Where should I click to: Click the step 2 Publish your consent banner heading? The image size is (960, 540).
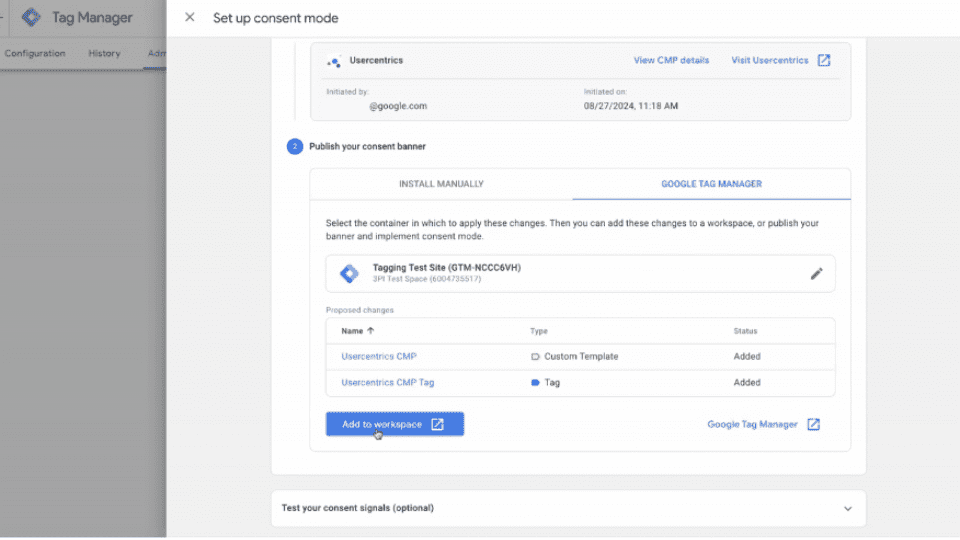pos(367,146)
